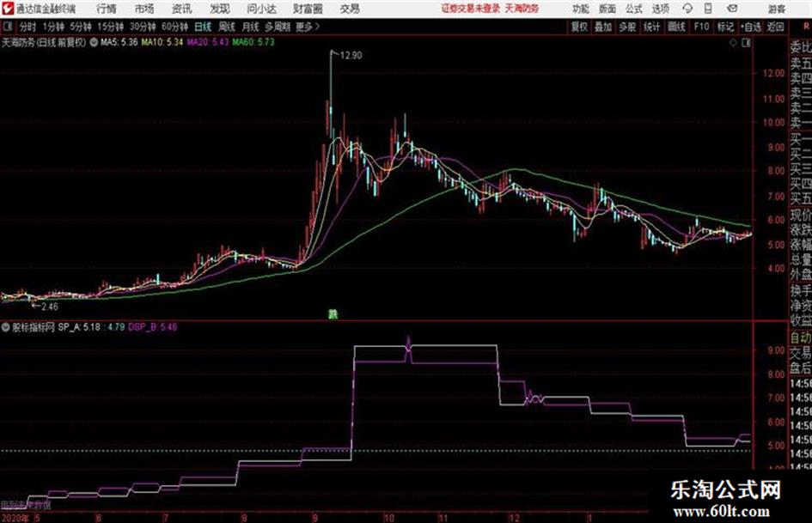Open the 市场 menu

(144, 9)
